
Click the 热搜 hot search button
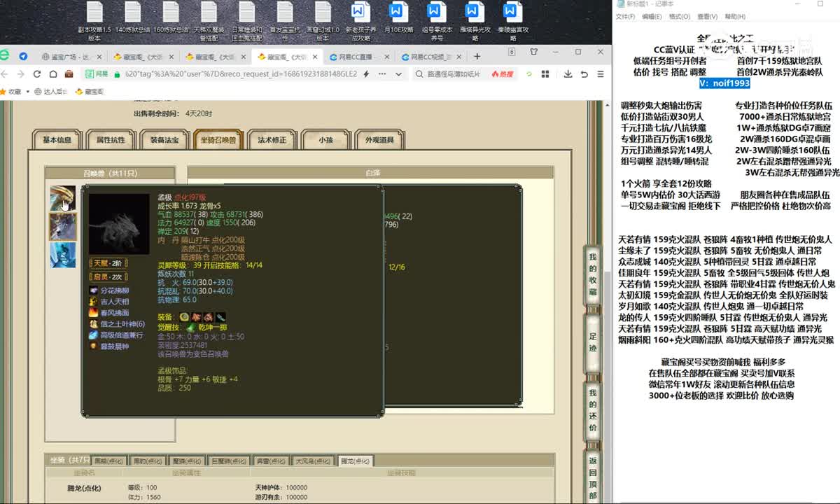[503, 73]
